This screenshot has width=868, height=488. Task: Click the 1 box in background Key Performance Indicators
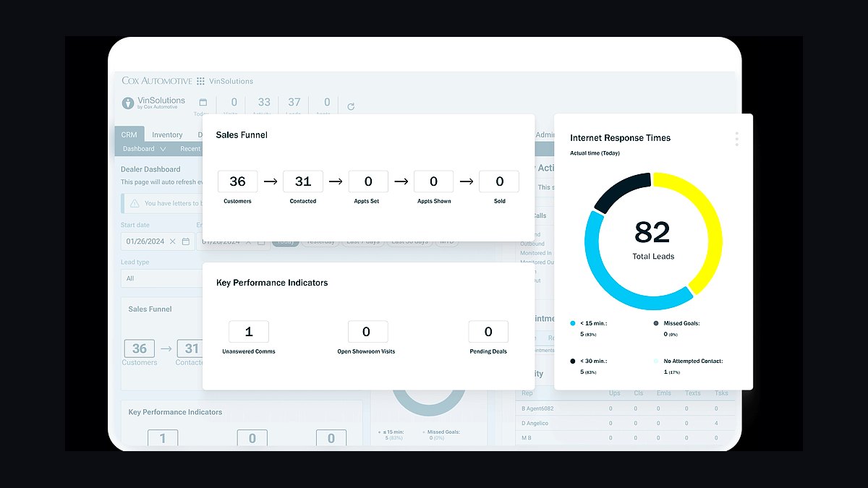tap(163, 438)
